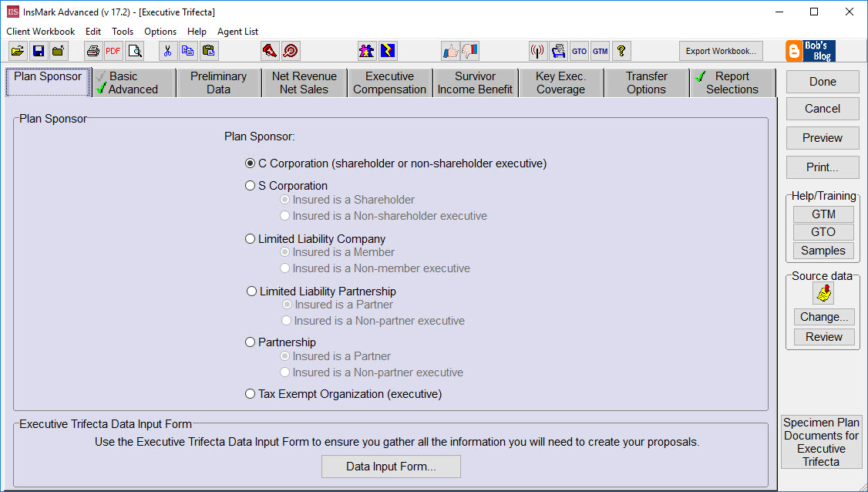Click the bullseye target toolbar icon
Screen dimensions: 868x492
tap(291, 50)
